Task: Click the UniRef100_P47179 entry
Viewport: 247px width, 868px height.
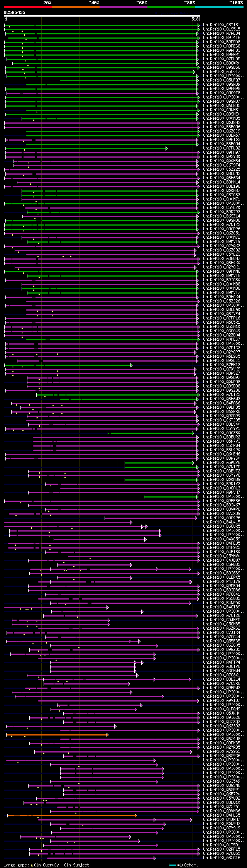Action: pyautogui.click(x=222, y=582)
